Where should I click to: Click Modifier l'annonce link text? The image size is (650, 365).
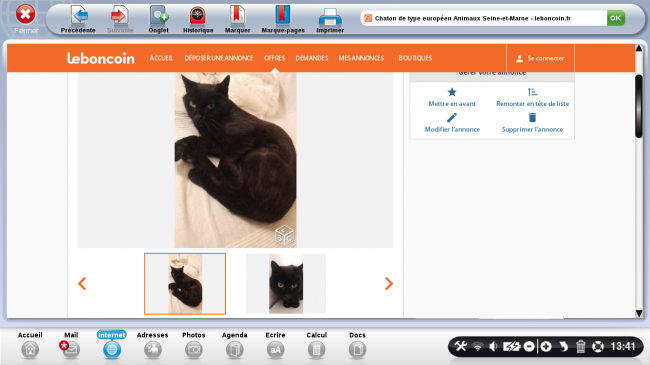tap(452, 129)
